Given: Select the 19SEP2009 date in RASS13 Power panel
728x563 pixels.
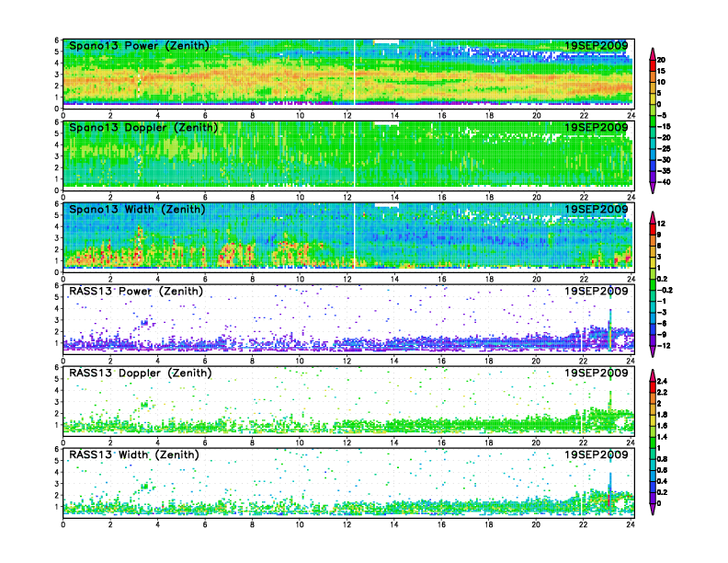Looking at the screenshot, I should [597, 292].
